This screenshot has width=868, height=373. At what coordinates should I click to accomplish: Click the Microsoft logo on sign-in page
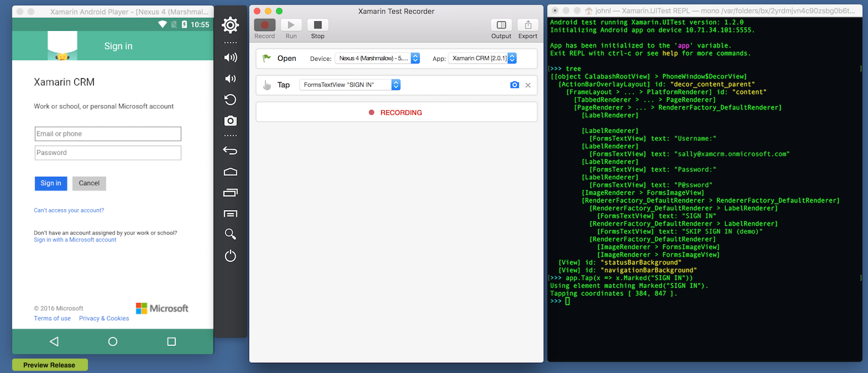pos(162,308)
